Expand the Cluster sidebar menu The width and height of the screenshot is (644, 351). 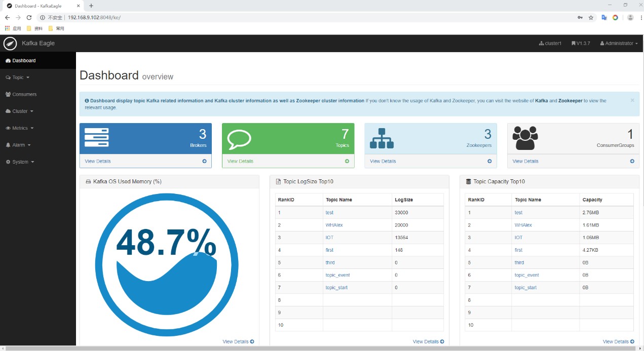tap(20, 111)
